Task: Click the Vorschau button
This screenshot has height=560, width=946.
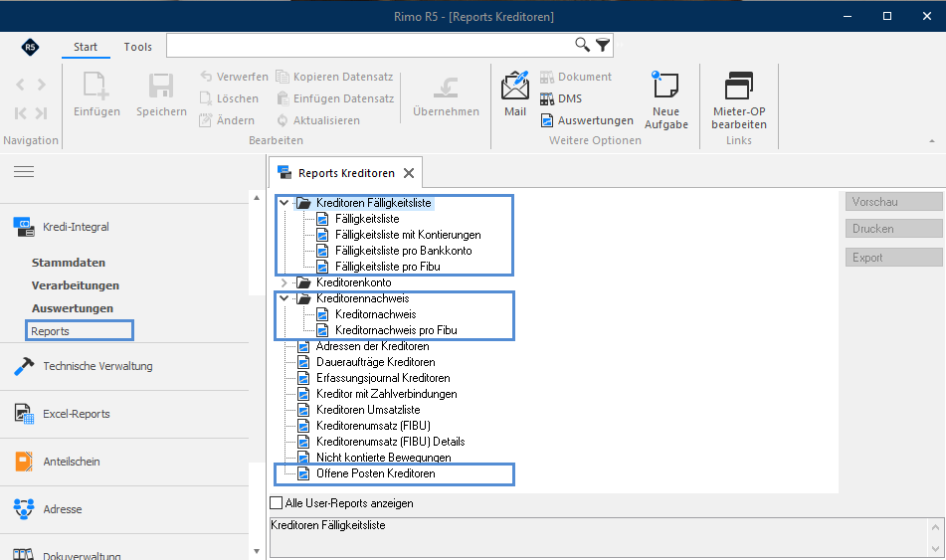Action: [893, 202]
